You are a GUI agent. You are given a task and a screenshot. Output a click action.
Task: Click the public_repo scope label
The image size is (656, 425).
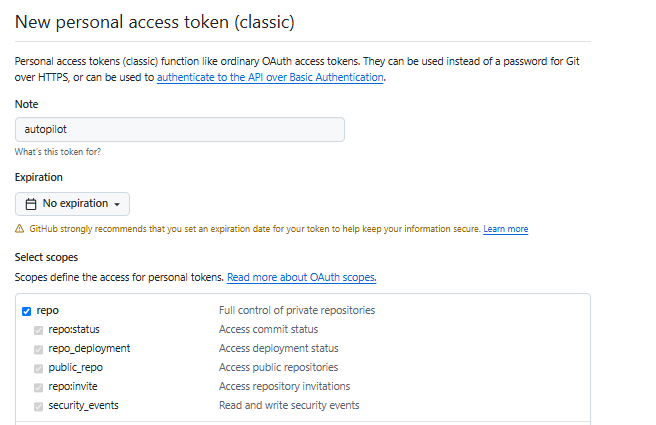(x=76, y=368)
